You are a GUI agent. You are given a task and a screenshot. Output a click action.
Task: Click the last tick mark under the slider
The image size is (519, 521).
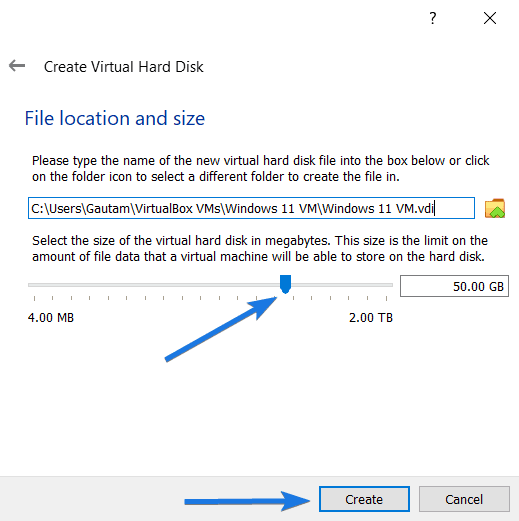[386, 298]
